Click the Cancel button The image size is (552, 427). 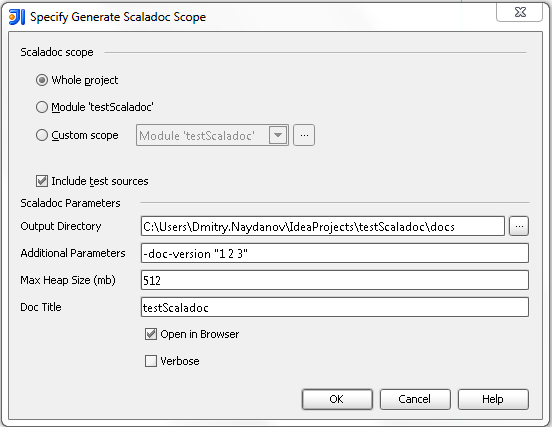coord(415,399)
